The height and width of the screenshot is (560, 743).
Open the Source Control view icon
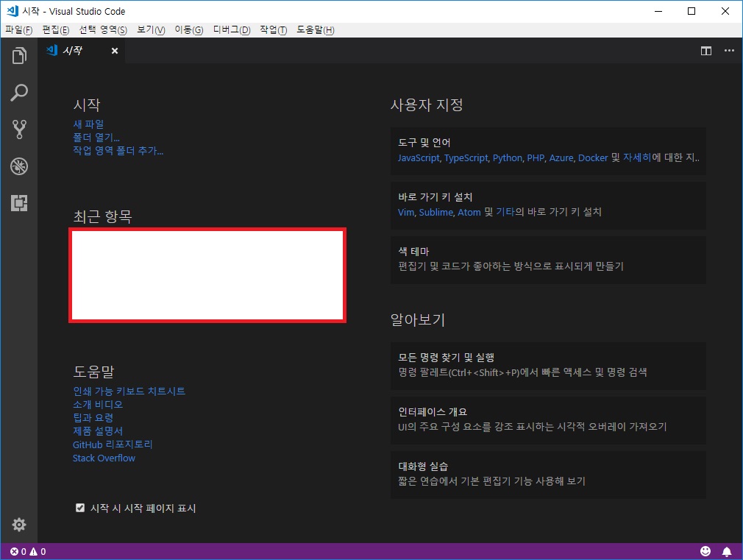19,129
